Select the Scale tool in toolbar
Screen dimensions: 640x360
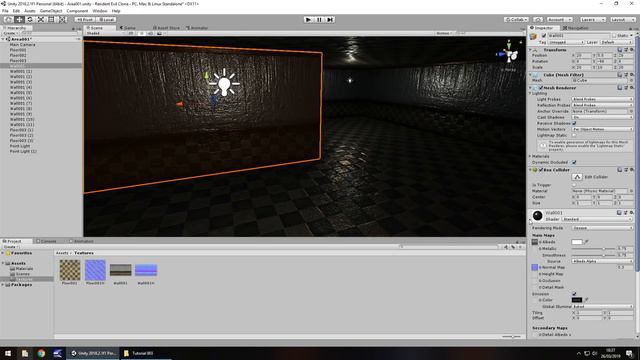tap(41, 20)
